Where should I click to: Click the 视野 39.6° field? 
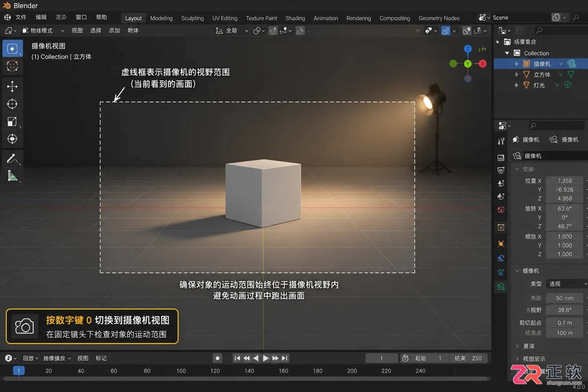pos(565,310)
